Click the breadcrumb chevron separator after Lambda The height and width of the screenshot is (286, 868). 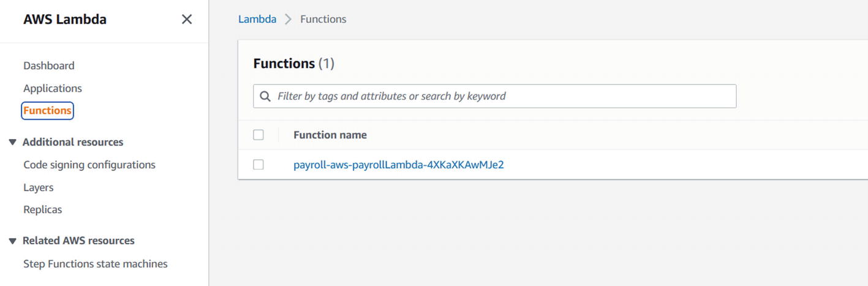288,20
